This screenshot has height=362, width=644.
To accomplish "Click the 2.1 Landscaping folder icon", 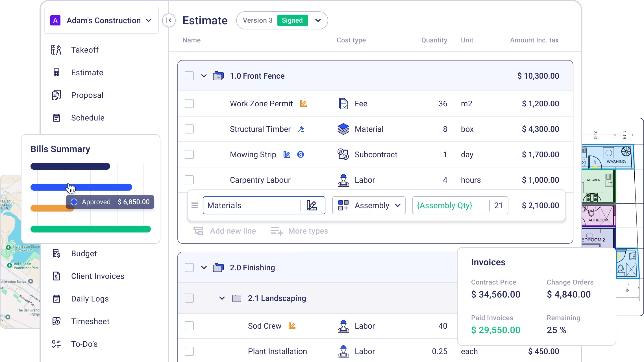I will tap(237, 298).
